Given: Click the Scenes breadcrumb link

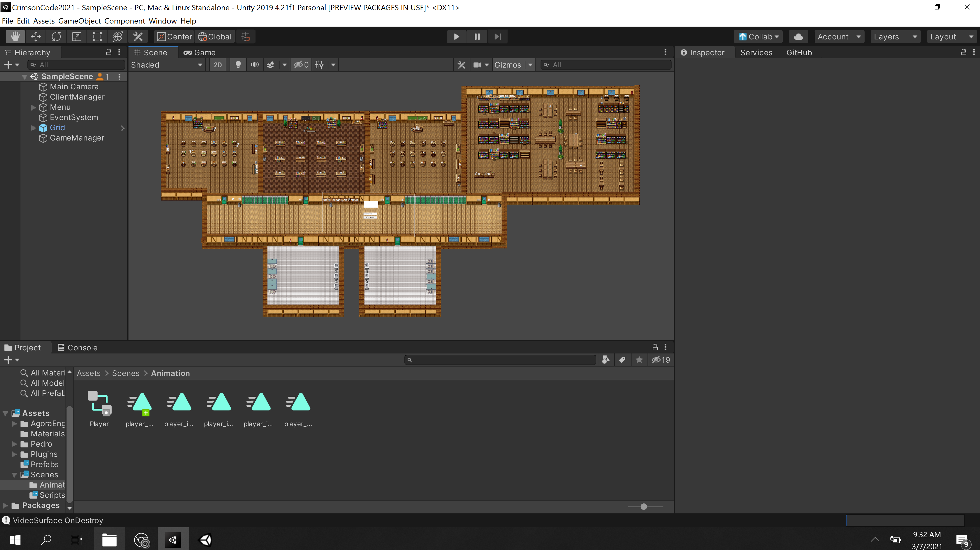Looking at the screenshot, I should pyautogui.click(x=126, y=373).
